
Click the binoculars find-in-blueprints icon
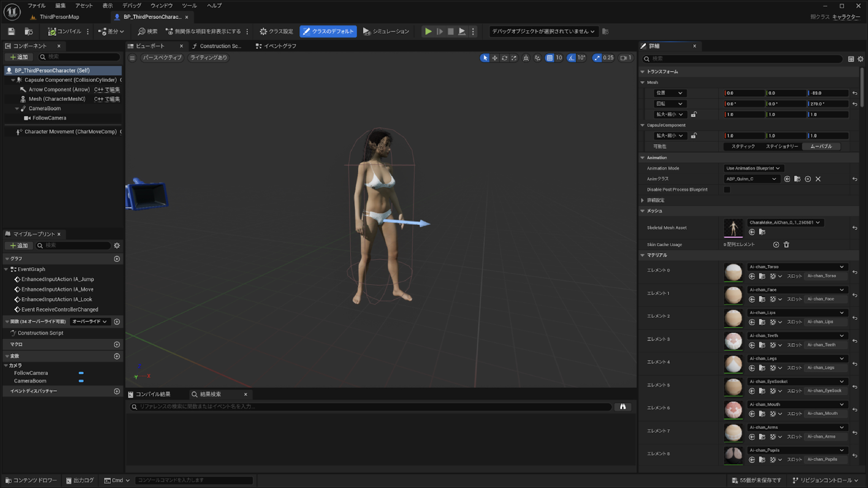tap(623, 407)
